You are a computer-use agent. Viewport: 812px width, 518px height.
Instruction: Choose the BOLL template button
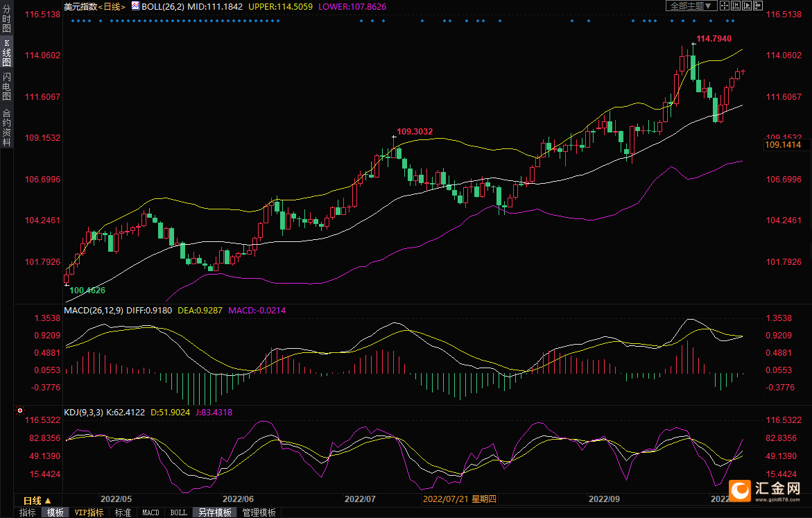tap(179, 512)
